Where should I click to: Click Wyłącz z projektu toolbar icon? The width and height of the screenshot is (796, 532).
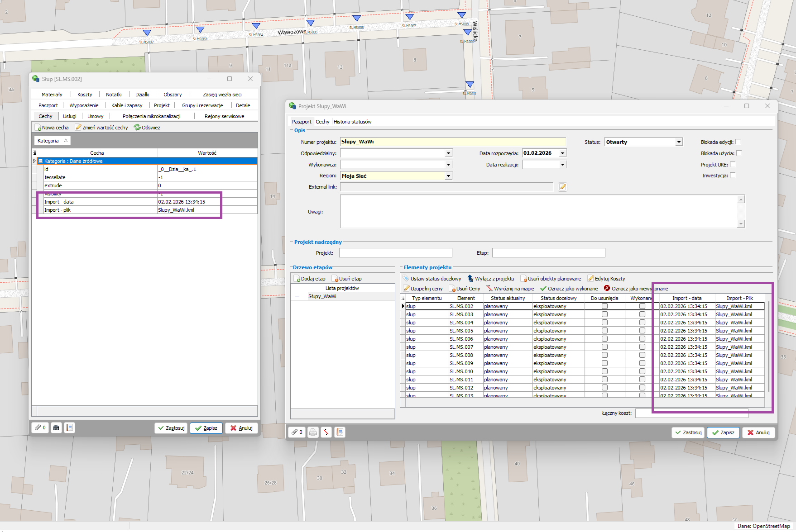tap(470, 279)
